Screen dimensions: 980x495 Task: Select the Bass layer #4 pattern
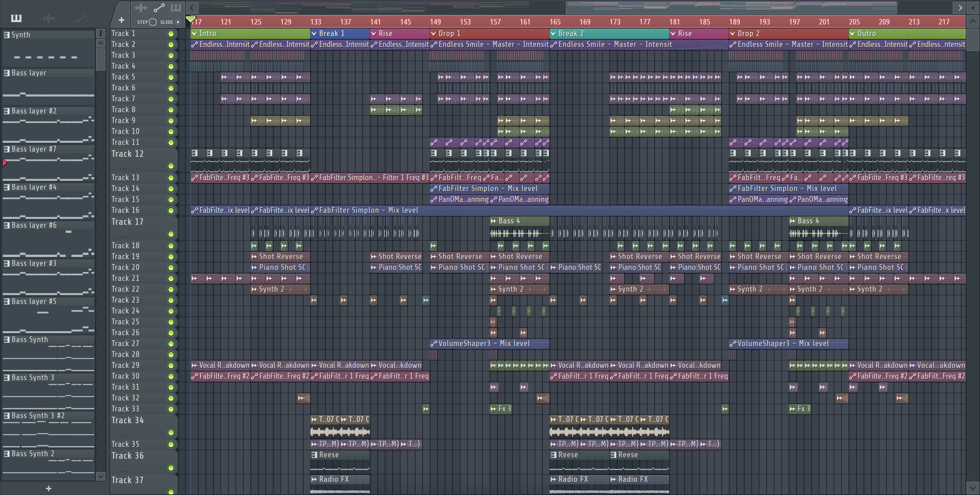(48, 187)
